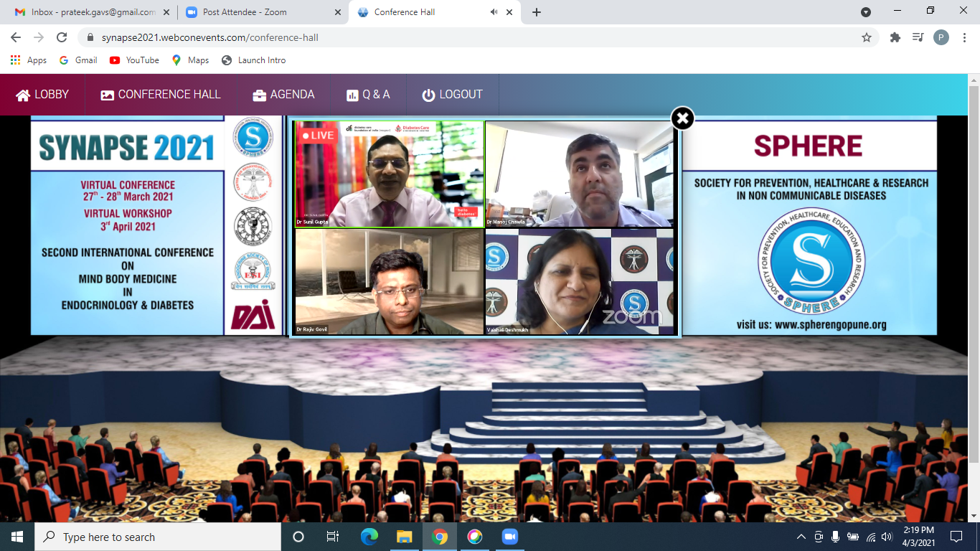Screen dimensions: 980x551
Task: Select Dr Sunil Gupta's live video tile
Action: [x=390, y=174]
